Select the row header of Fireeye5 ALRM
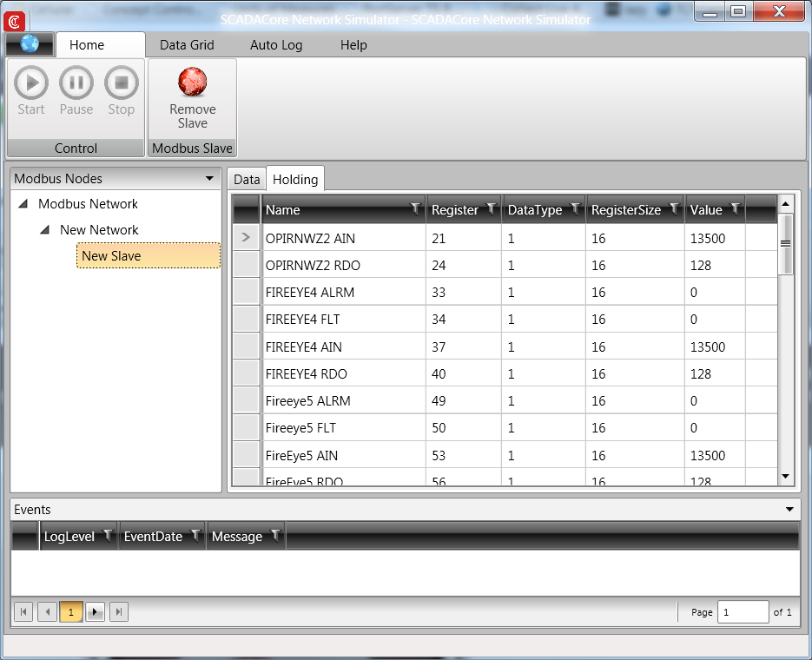This screenshot has height=660, width=812. point(246,400)
